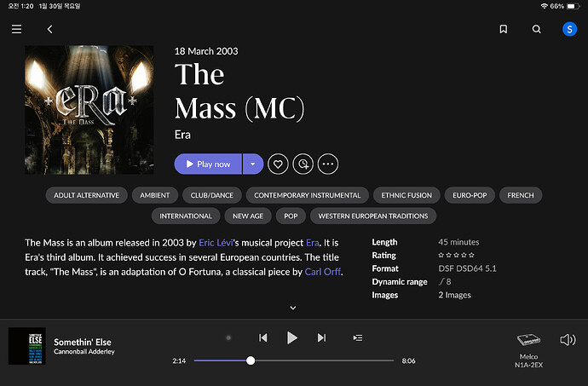Open the bookmarks icon
Image resolution: width=588 pixels, height=386 pixels.
tap(504, 29)
